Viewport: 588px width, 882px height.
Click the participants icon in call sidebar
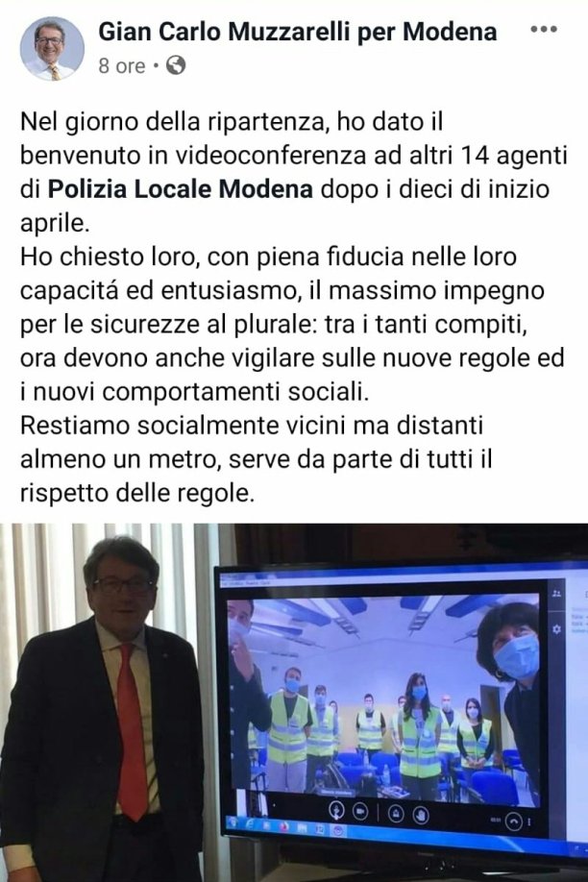(x=556, y=594)
